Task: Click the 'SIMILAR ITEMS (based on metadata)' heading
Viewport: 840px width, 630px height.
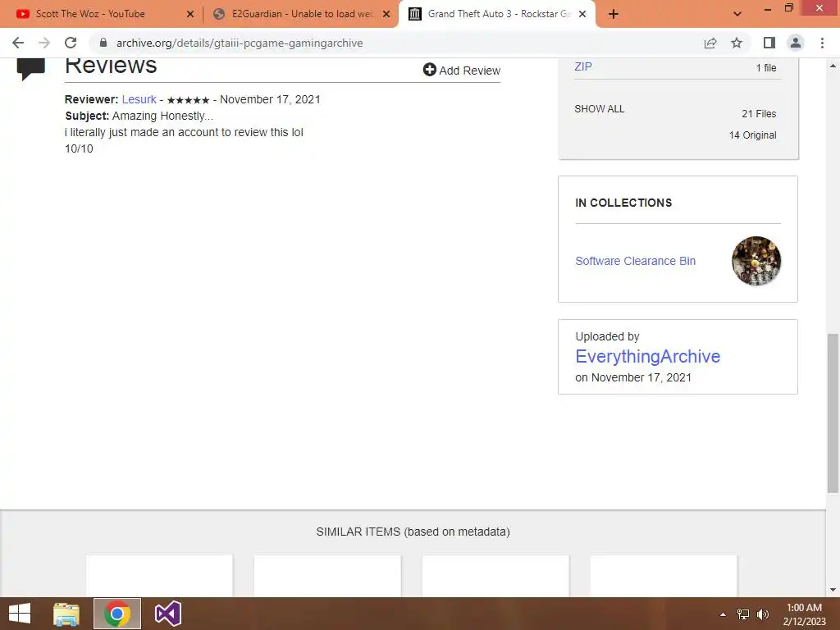Action: click(x=413, y=532)
